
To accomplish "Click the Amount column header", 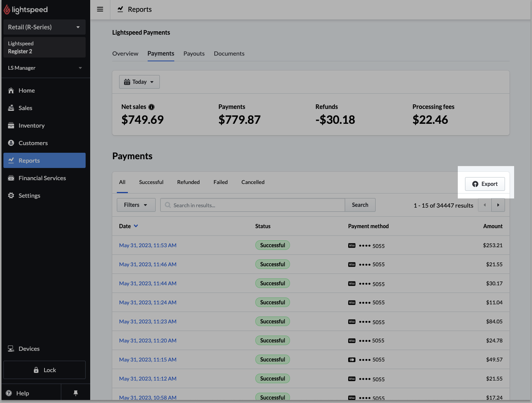I will 493,226.
